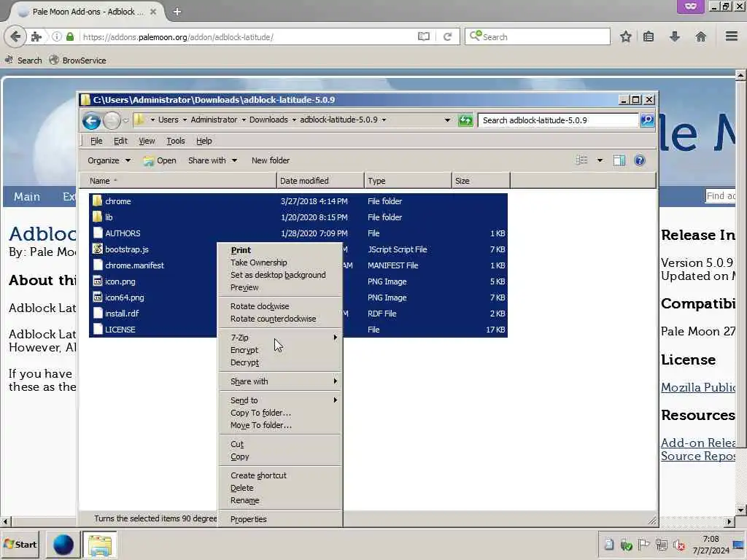Expand the recent locations dropdown arrow
This screenshot has width=747, height=560.
[125, 120]
